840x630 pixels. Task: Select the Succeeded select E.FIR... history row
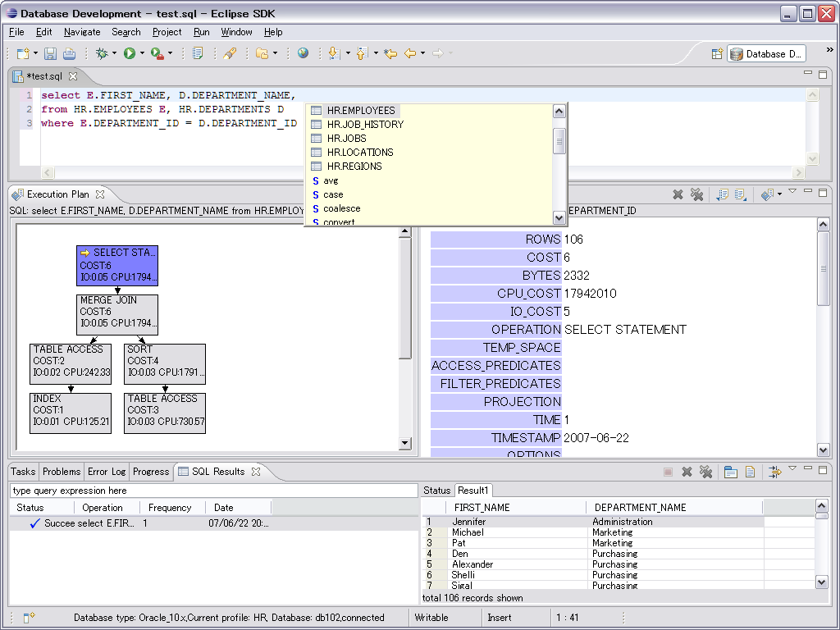[214, 523]
